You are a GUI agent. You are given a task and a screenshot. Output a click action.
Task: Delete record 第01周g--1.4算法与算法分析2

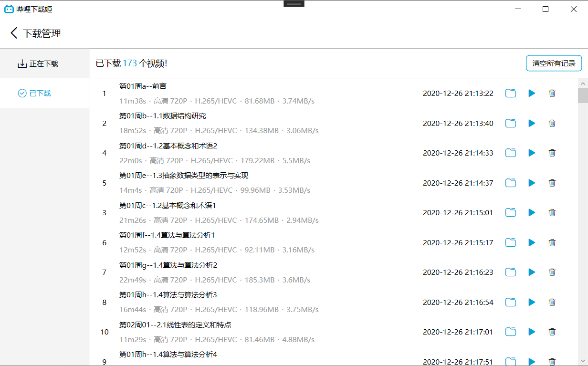[x=552, y=272]
